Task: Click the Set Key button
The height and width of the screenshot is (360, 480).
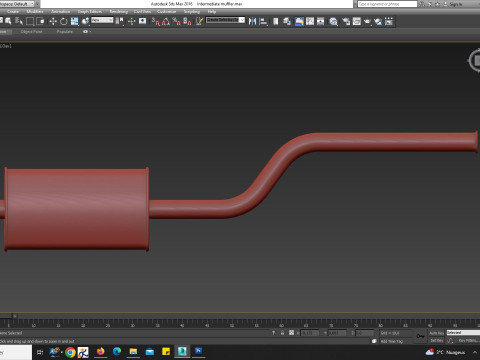Action: tap(436, 341)
